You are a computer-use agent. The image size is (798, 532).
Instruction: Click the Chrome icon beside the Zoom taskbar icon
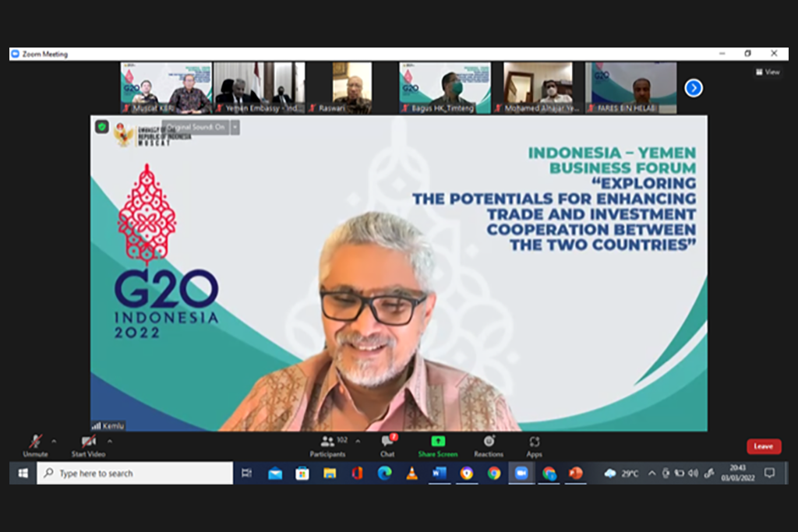click(549, 474)
